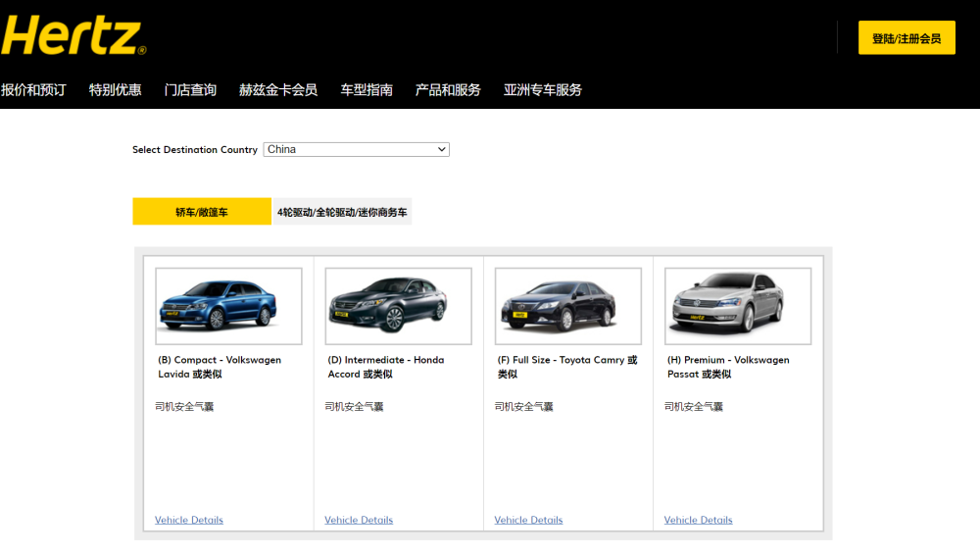Click the silver Volkswagen Passat image

coord(738,307)
